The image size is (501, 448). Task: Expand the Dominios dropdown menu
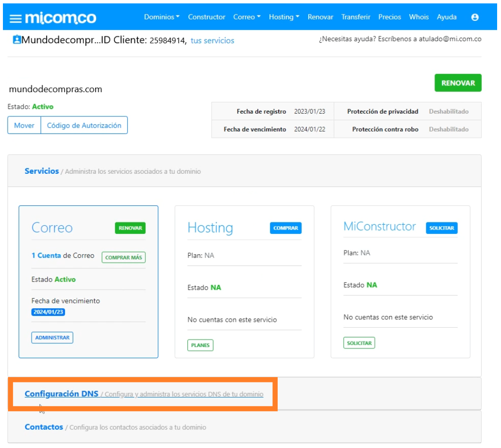(162, 17)
